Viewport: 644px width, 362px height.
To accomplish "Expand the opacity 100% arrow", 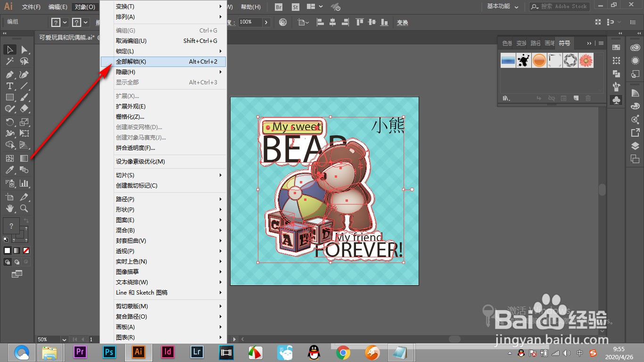I will pyautogui.click(x=266, y=22).
